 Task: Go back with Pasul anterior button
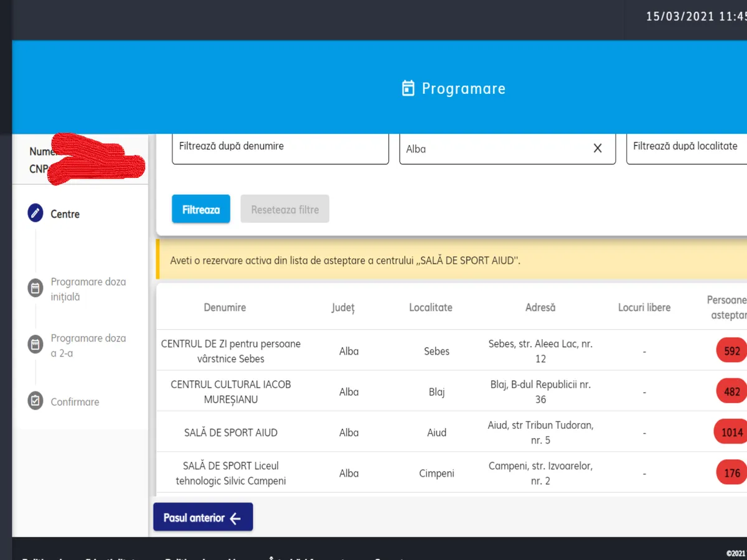[203, 517]
